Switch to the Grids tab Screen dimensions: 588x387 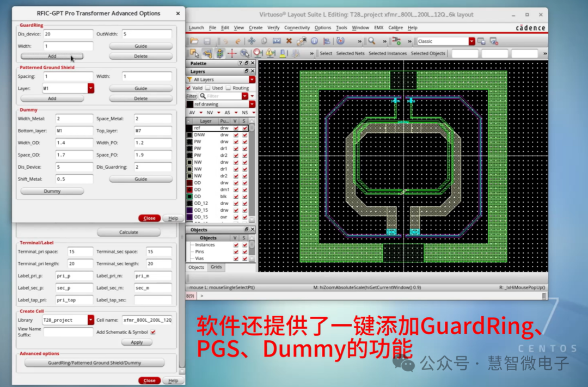coord(216,267)
